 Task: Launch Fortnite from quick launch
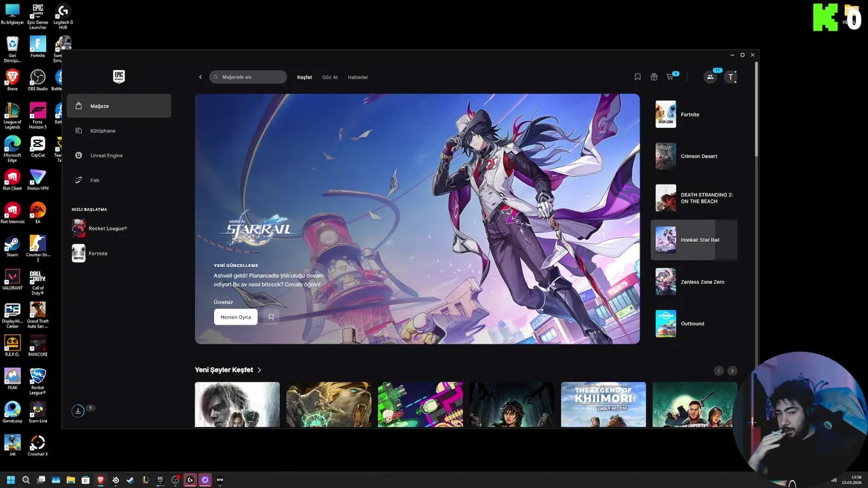point(90,253)
